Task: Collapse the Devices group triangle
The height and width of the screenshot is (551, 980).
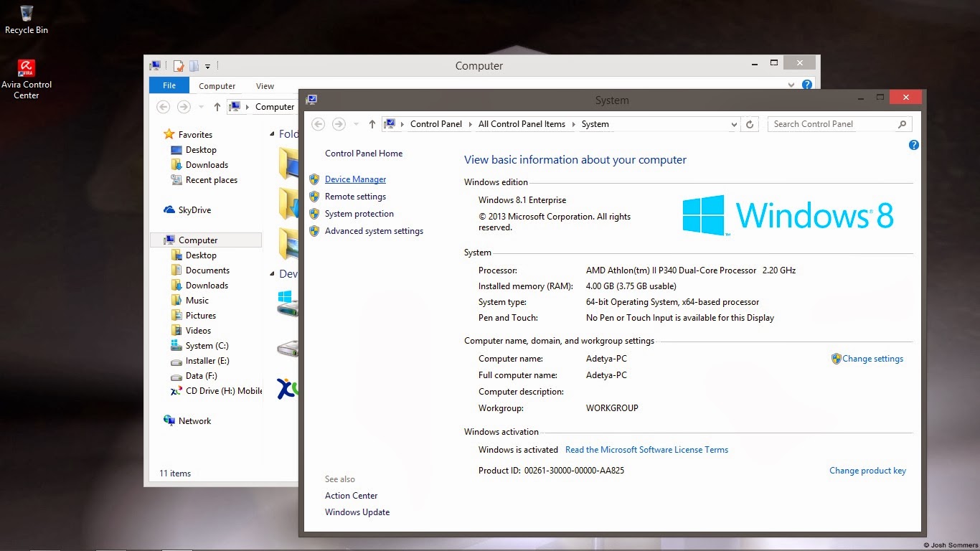Action: tap(273, 274)
